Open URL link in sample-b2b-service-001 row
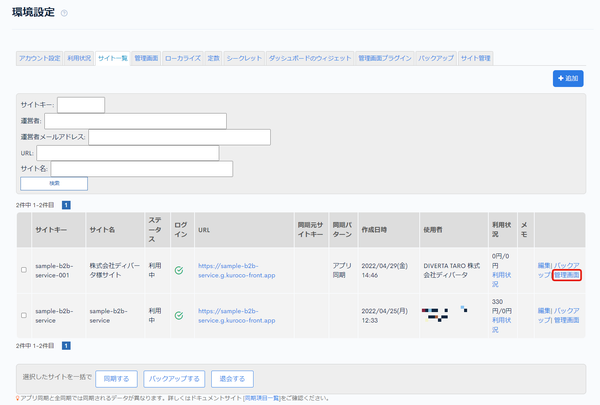Viewport: 600px width, 405px height. (236, 270)
